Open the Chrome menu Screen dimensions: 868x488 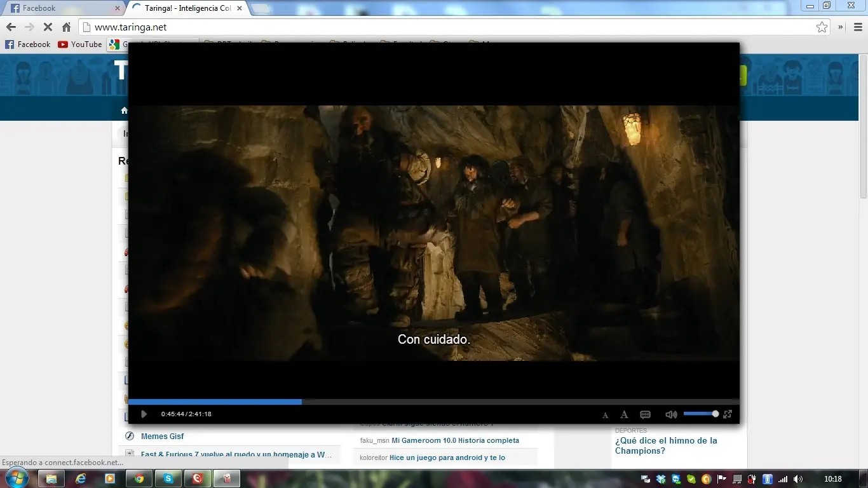tap(858, 27)
